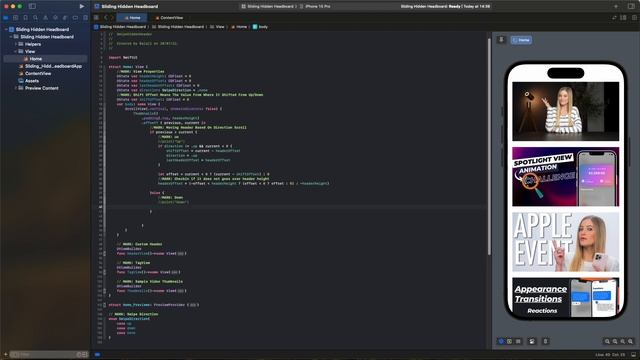
Task: Open the Bookmark navigator
Action: click(25, 18)
